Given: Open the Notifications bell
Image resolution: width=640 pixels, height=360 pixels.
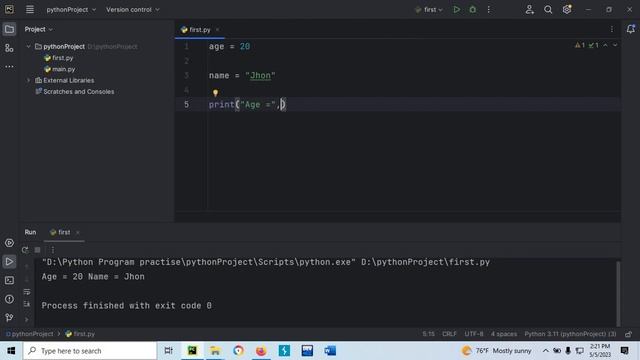Looking at the screenshot, I should point(631,29).
